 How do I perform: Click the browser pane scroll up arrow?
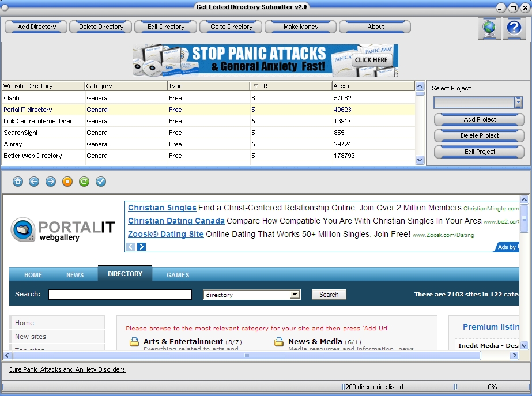[x=524, y=199]
